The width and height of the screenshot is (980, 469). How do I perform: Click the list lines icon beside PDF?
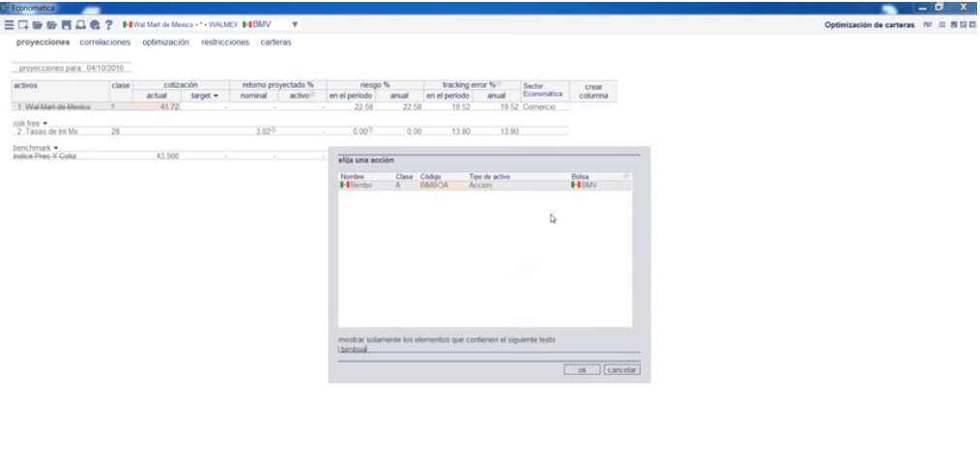pyautogui.click(x=941, y=24)
